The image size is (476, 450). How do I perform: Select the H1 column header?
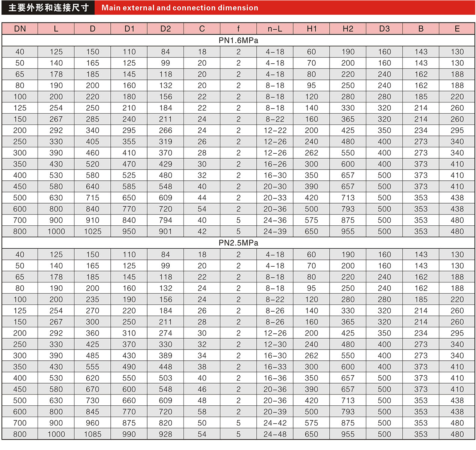tap(312, 29)
